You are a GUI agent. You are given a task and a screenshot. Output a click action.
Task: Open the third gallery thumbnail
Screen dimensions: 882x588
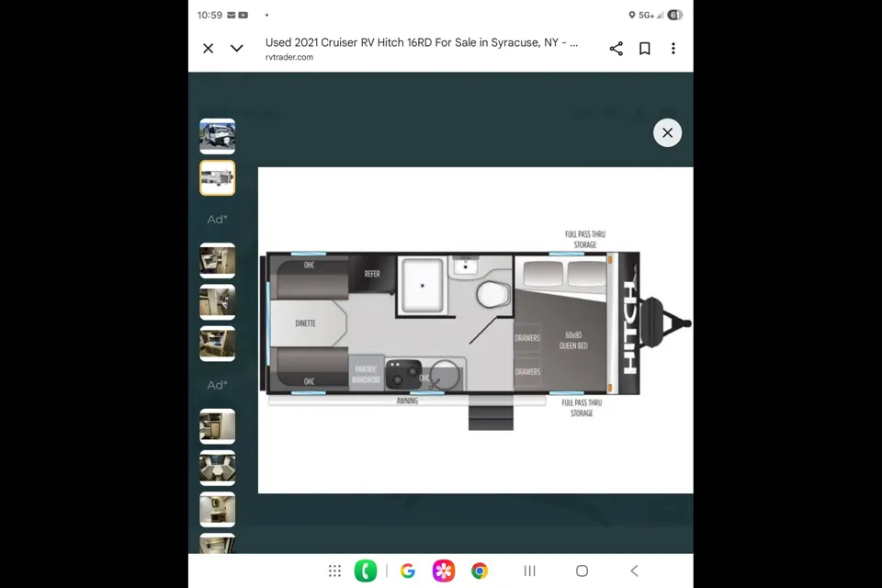pos(218,261)
